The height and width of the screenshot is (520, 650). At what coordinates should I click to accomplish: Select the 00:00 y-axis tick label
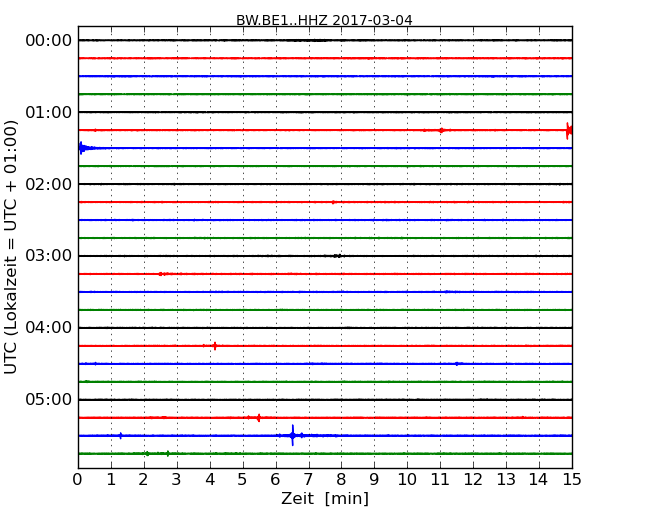click(49, 41)
